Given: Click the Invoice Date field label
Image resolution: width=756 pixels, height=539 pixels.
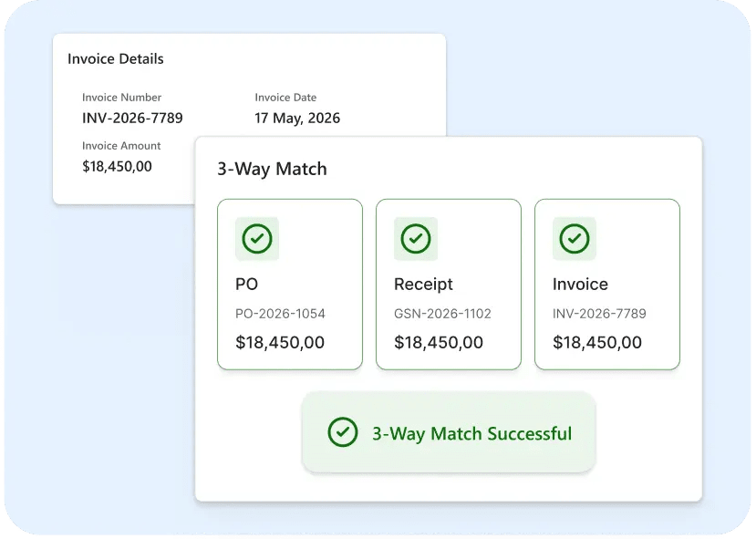Looking at the screenshot, I should coord(286,98).
